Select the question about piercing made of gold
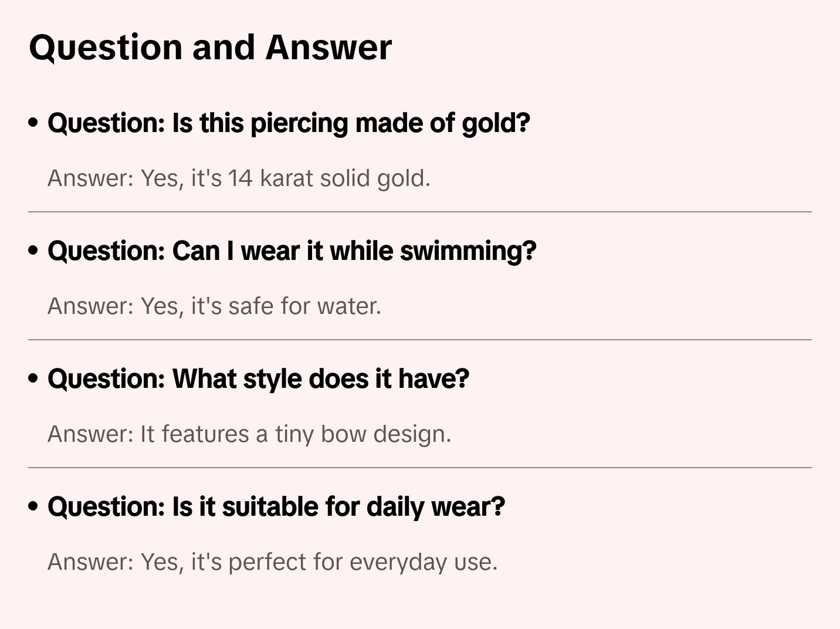 289,123
